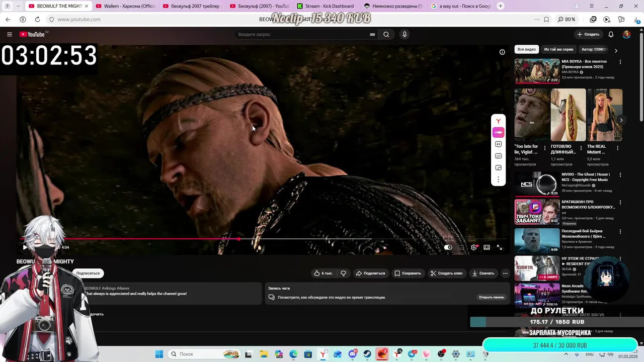
Task: Open БРАТИШКИН ПРО ВОЗМОЖНУЮ БЛОКИРОВКУ video
Action: (537, 212)
